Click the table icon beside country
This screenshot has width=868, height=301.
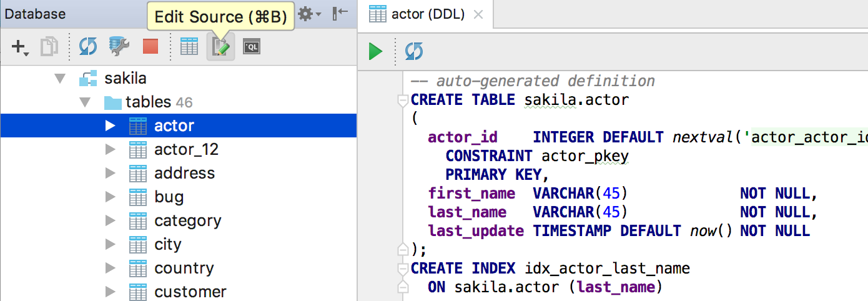pyautogui.click(x=137, y=269)
